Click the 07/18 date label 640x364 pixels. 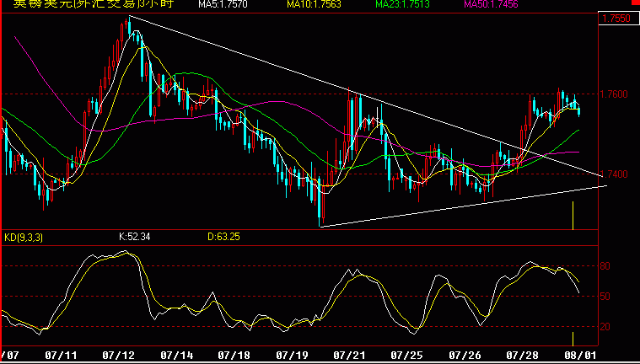click(x=234, y=353)
